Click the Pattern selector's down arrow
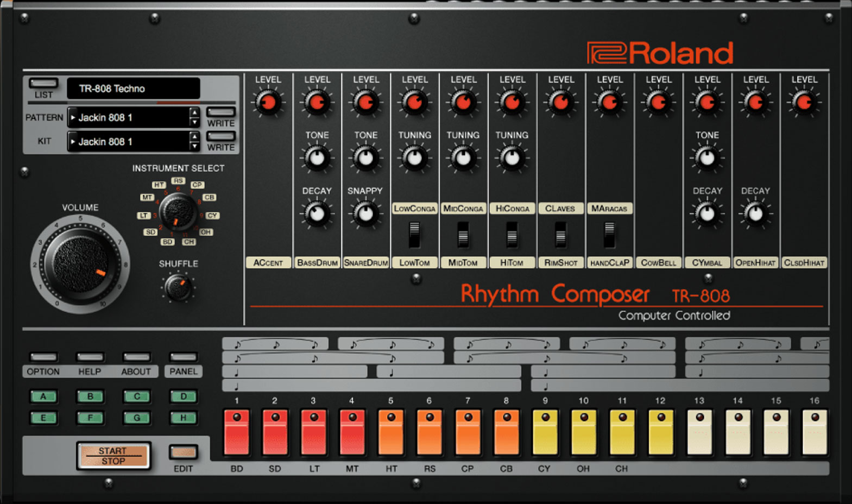This screenshot has width=852, height=504. (x=194, y=122)
